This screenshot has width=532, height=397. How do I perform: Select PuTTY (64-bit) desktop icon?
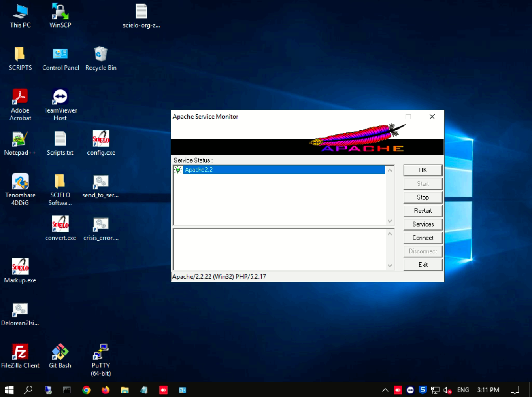click(100, 352)
